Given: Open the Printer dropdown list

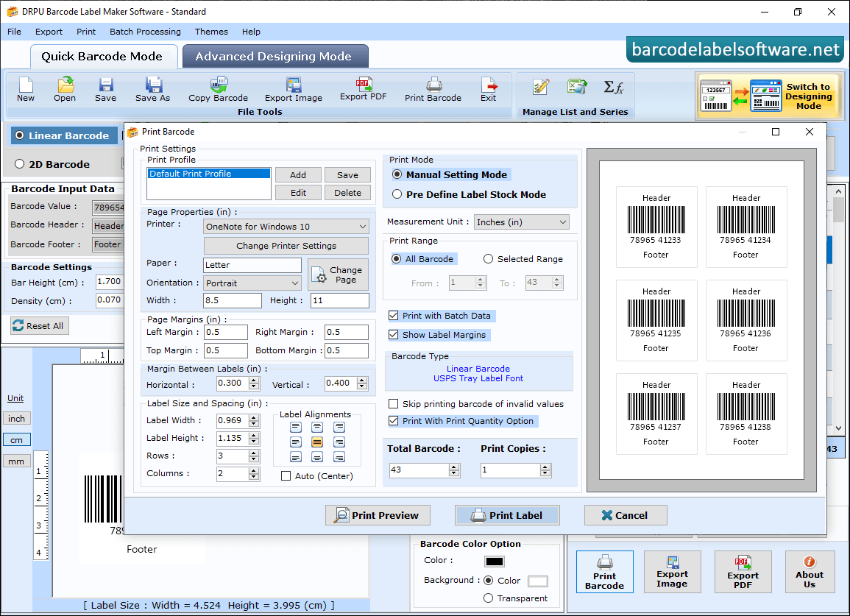Looking at the screenshot, I should click(286, 227).
